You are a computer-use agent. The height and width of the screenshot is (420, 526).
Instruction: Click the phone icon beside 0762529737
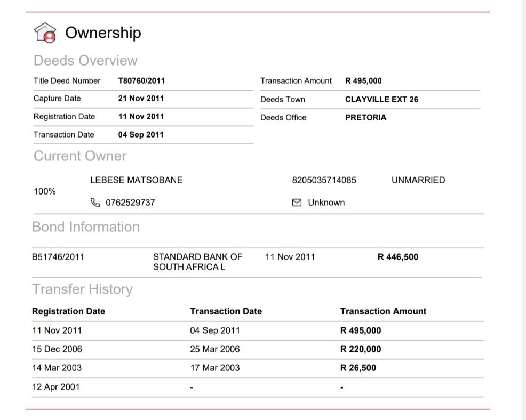pos(95,203)
